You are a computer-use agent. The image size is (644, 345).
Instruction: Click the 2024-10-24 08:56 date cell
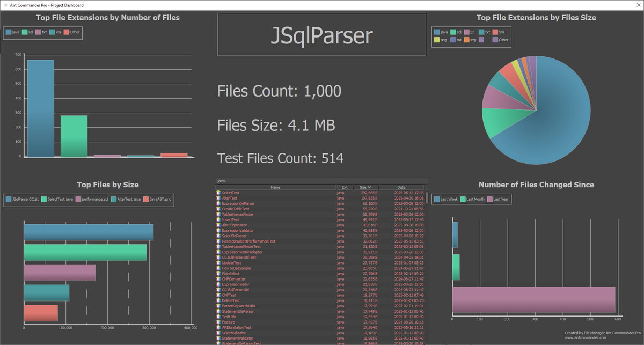[409, 209]
